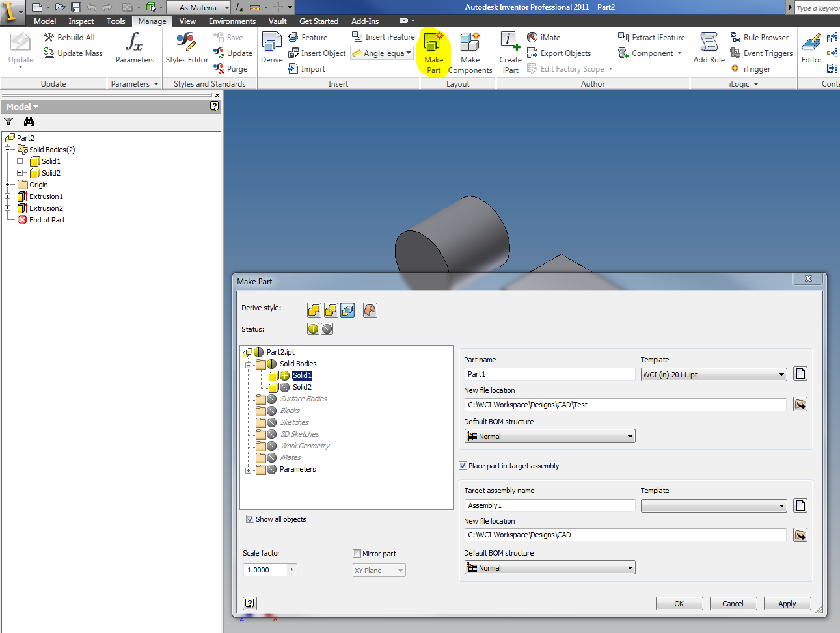
Task: Collapse Solid Bodies in the Make Part tree
Action: click(x=248, y=364)
